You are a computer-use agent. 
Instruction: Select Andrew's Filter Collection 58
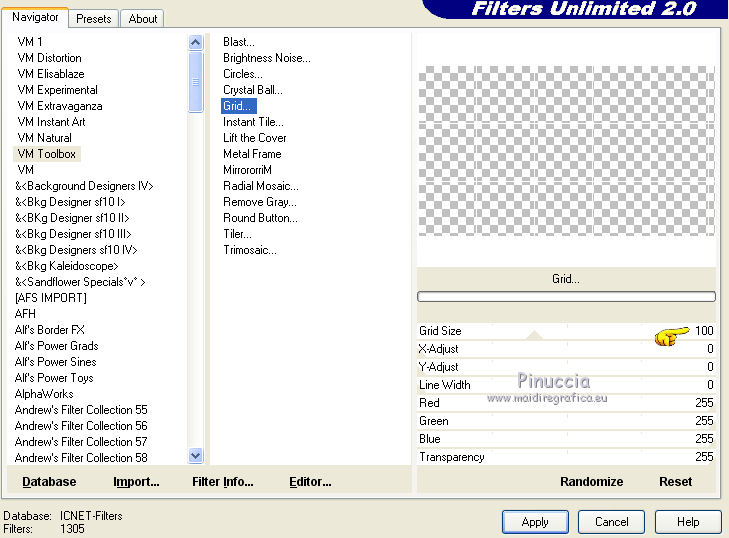(x=81, y=458)
